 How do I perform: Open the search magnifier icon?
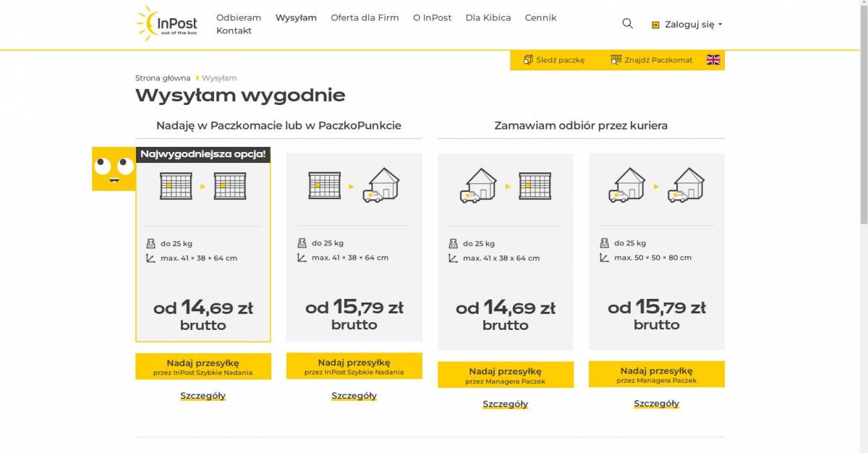(627, 23)
